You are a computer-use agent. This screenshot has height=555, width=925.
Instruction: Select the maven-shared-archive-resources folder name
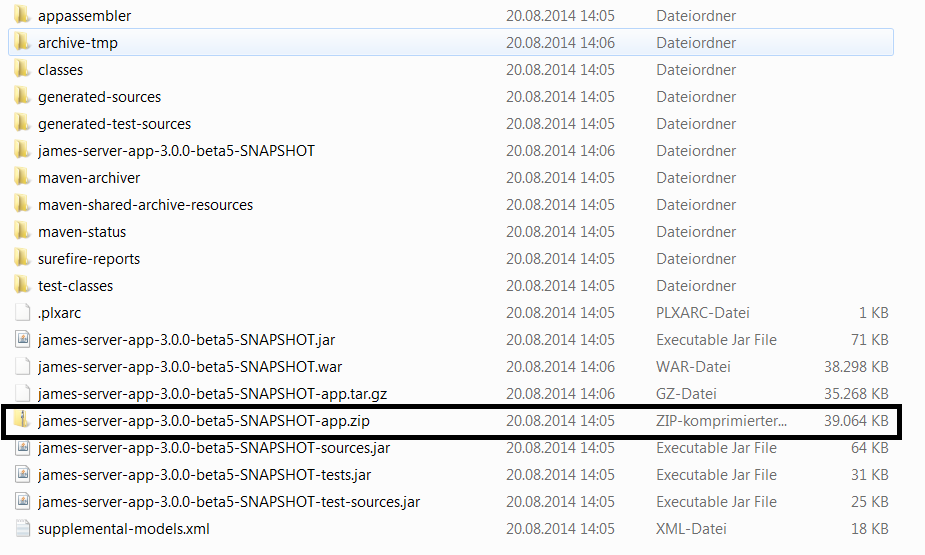(145, 205)
